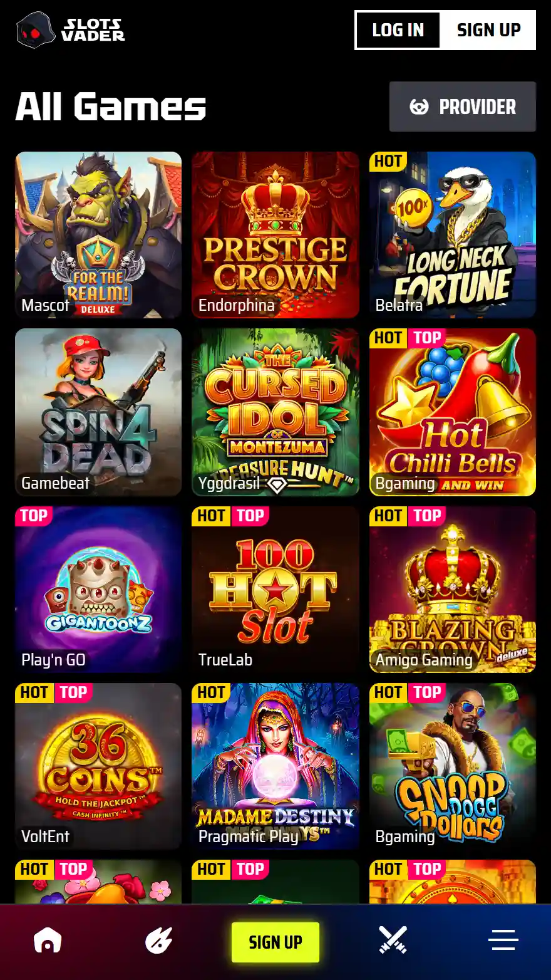Image resolution: width=551 pixels, height=980 pixels.
Task: Open the hamburger menu icon
Action: point(503,940)
